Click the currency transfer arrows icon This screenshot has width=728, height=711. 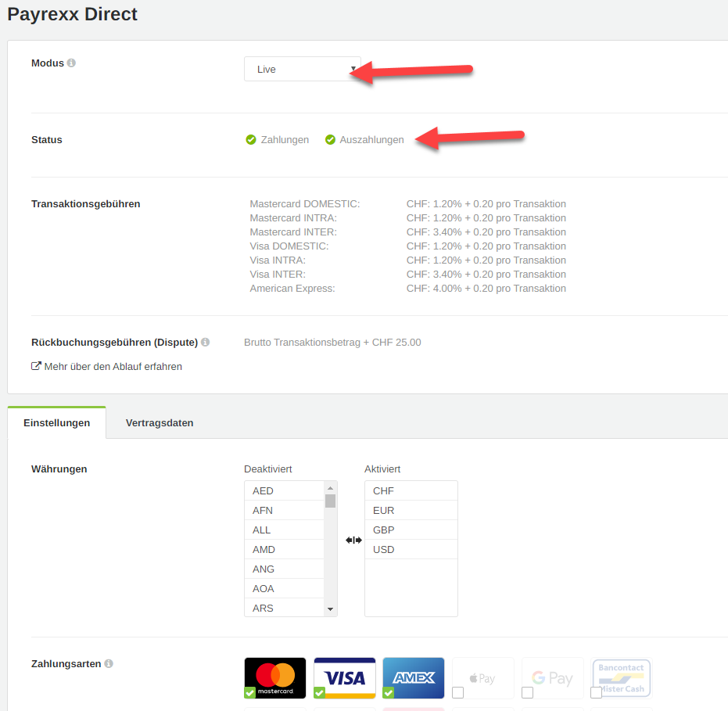[x=353, y=540]
